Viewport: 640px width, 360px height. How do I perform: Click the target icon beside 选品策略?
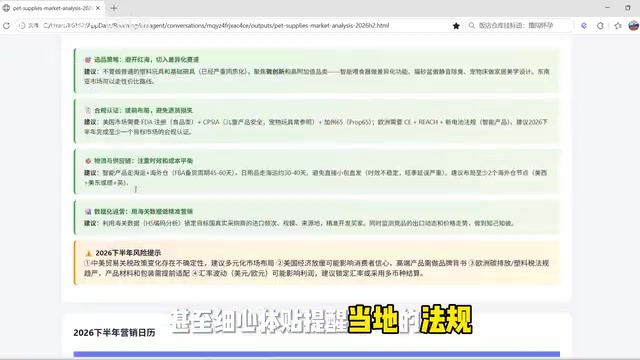point(88,60)
